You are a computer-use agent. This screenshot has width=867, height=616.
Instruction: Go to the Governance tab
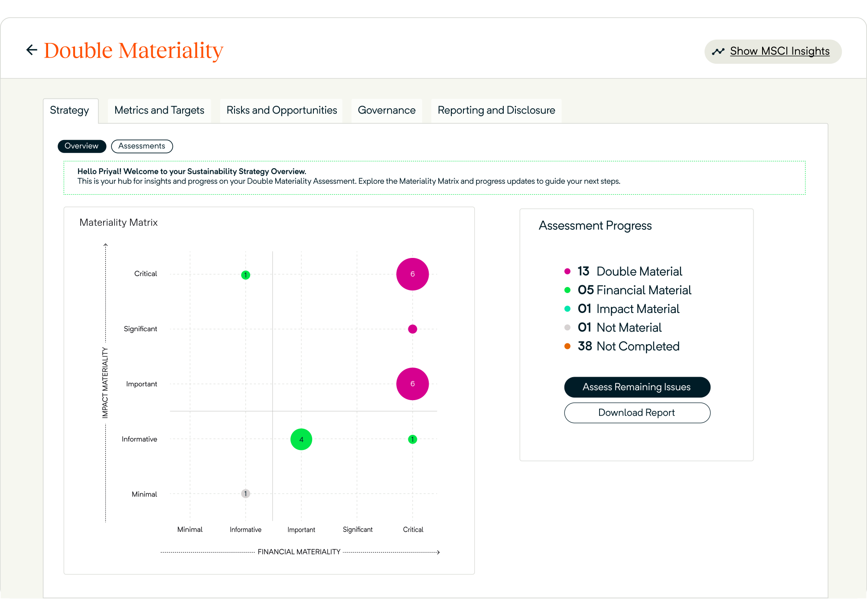(387, 110)
